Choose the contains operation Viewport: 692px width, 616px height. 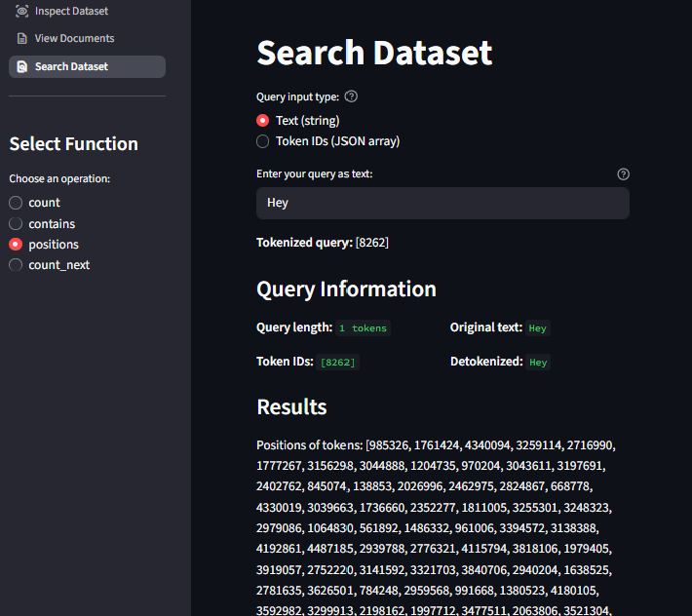16,224
